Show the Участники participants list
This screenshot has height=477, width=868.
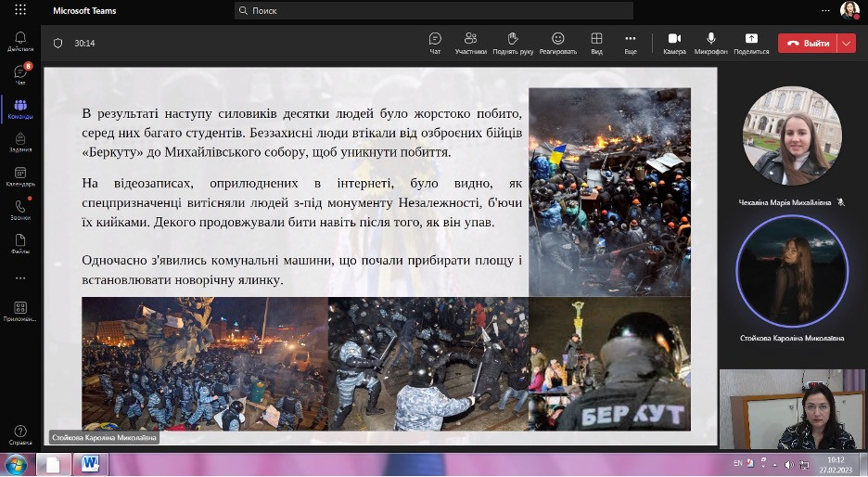470,43
